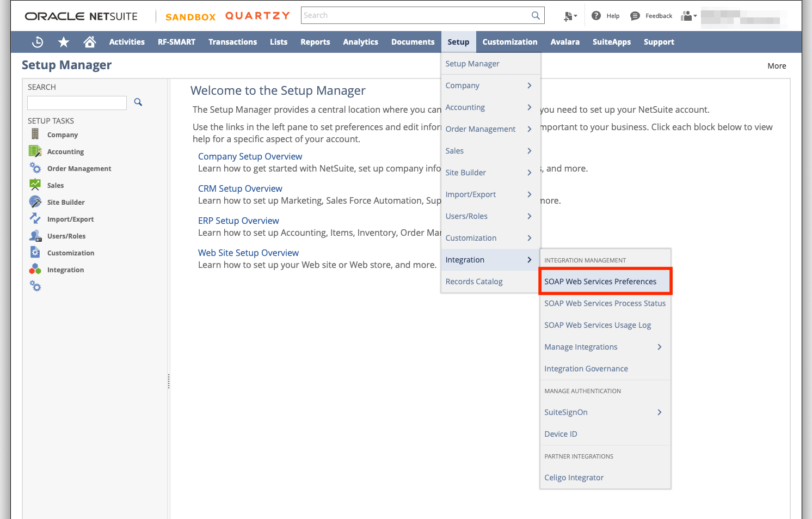The image size is (812, 519).
Task: Open the Avalara menu
Action: (565, 42)
